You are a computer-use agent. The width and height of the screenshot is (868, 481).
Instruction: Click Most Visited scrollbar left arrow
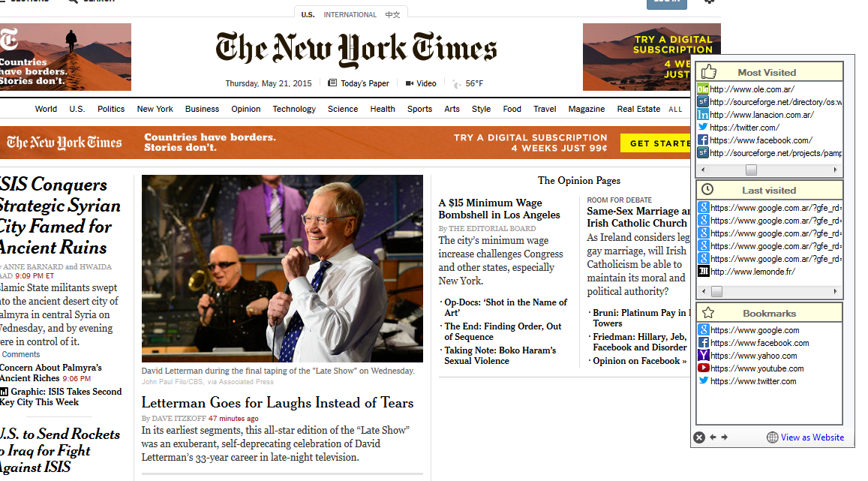(x=703, y=170)
